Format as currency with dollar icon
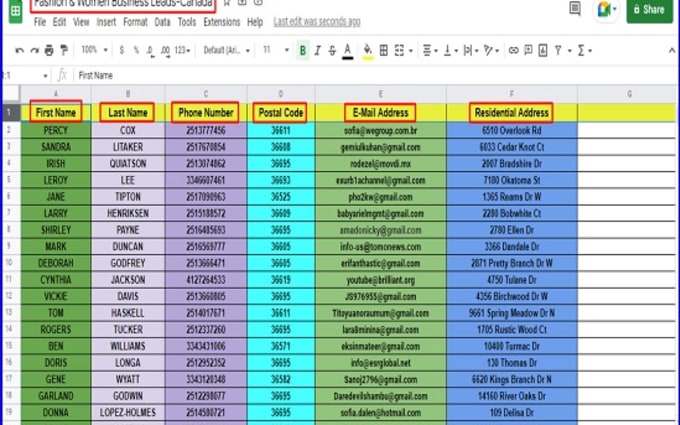680x425 pixels. [x=122, y=51]
